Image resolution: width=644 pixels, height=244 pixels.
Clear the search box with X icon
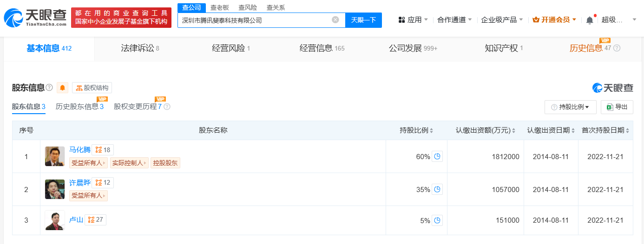pos(335,20)
